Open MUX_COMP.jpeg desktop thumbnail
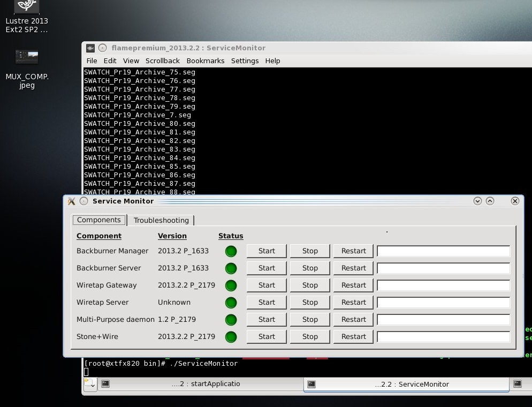 (x=27, y=57)
